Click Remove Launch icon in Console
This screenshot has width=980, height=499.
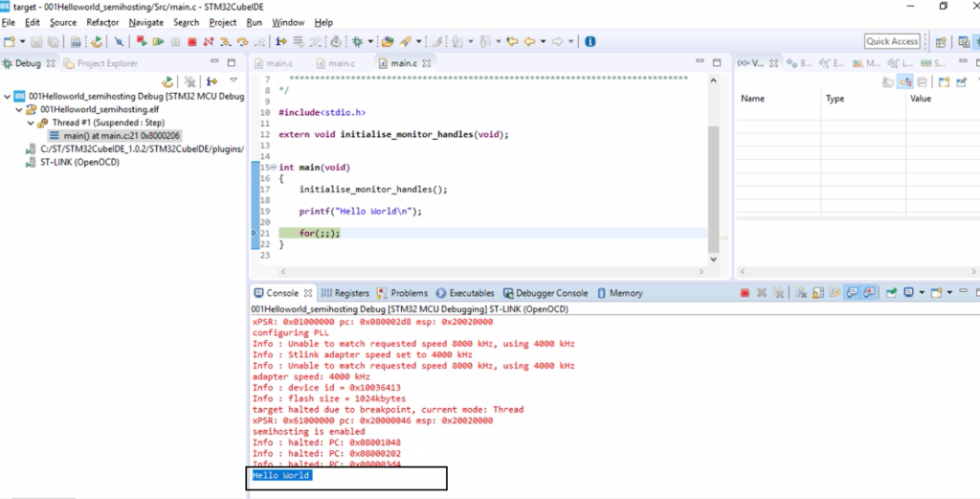point(761,293)
